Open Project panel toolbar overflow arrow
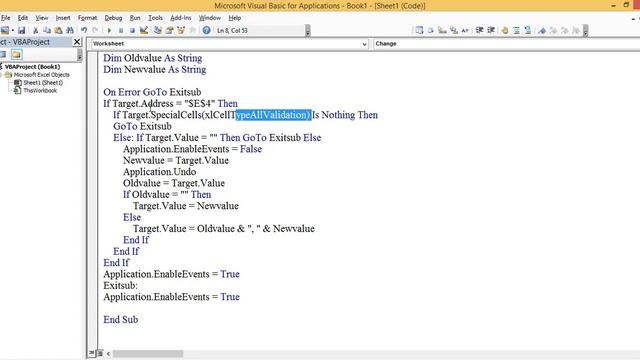Image resolution: width=640 pixels, height=360 pixels. 80,55
